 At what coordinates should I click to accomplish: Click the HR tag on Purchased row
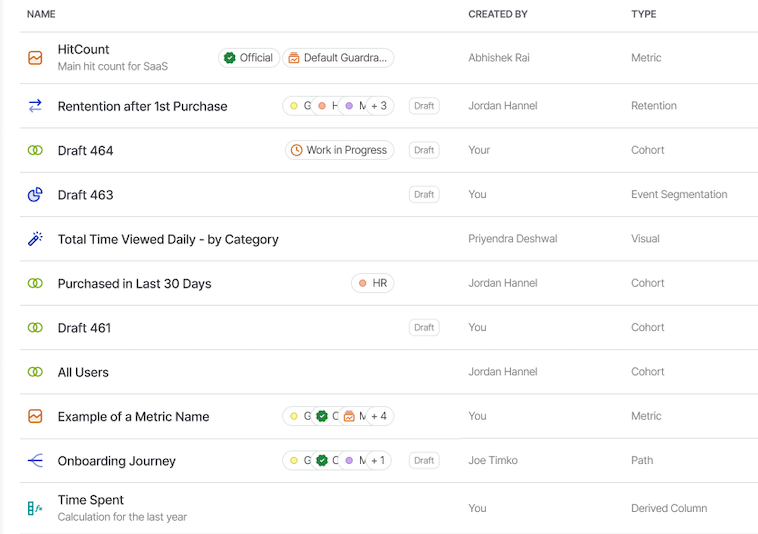pos(372,284)
